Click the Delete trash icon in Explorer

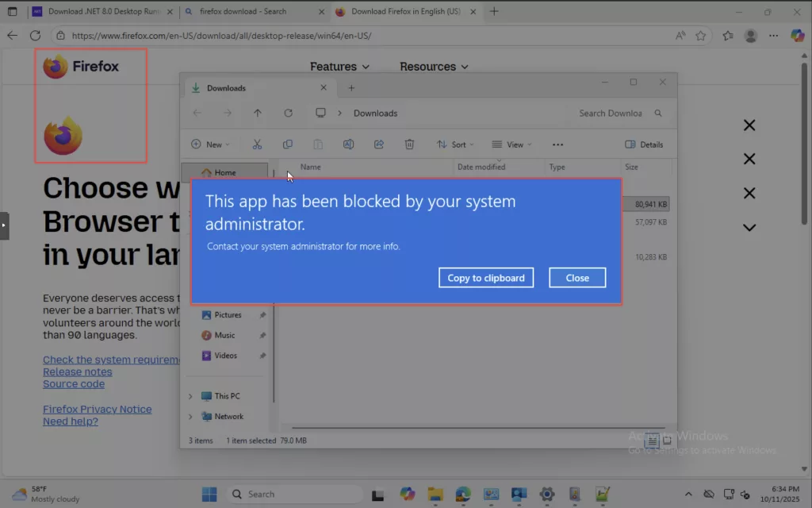(x=409, y=144)
